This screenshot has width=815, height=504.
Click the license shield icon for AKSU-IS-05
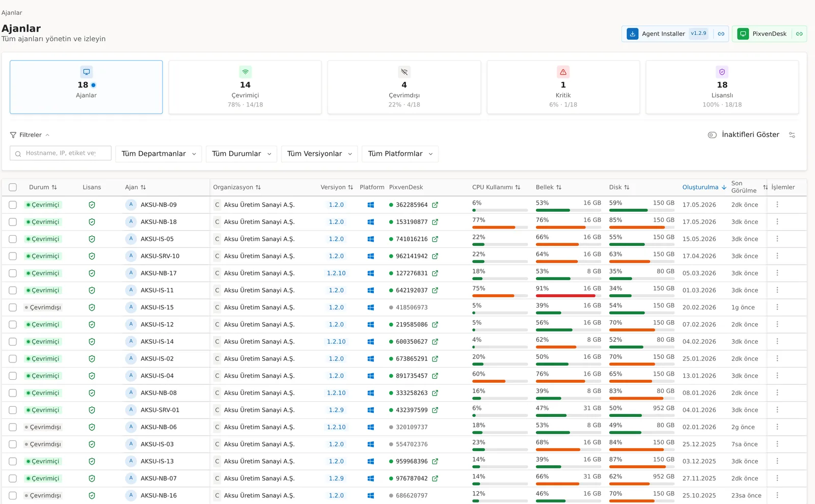[92, 239]
